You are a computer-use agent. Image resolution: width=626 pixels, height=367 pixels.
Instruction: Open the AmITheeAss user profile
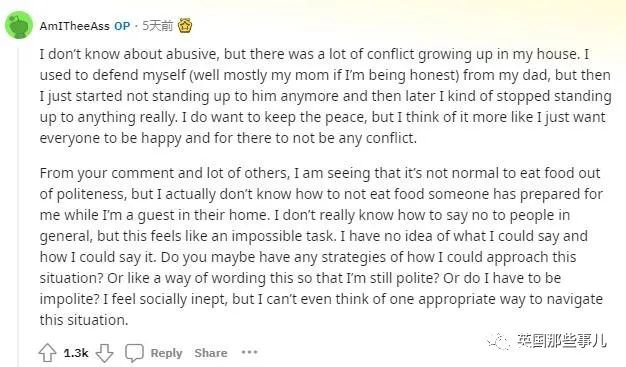(x=74, y=26)
